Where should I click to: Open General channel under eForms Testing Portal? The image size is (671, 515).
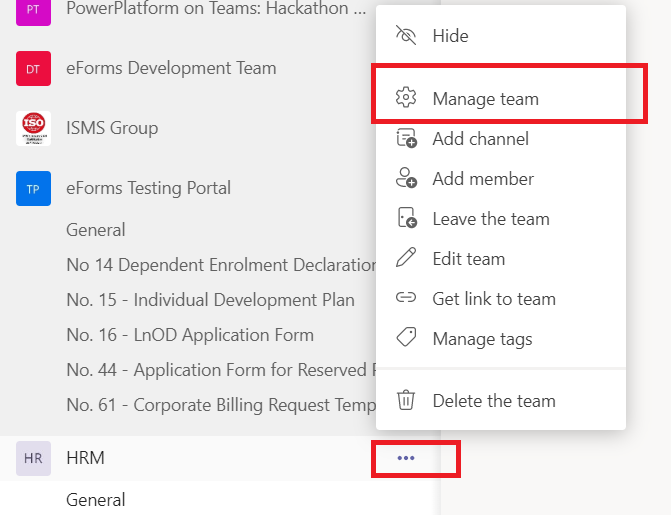[x=96, y=230]
